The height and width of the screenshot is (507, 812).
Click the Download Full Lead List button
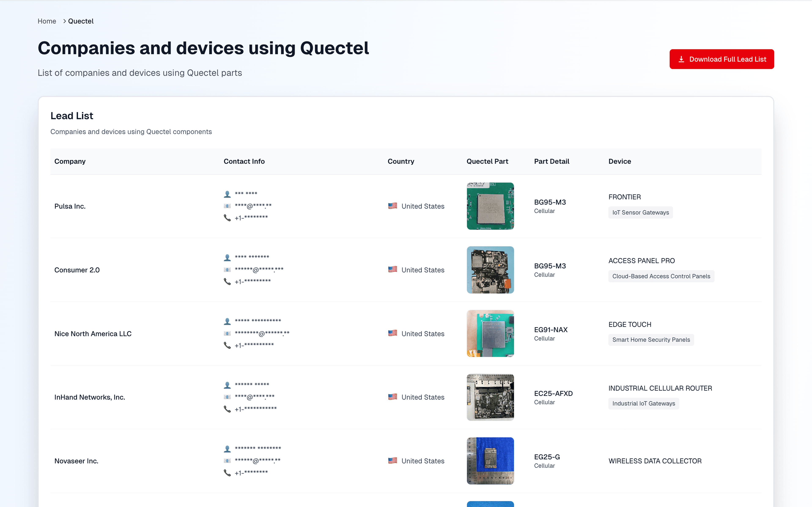(x=721, y=59)
